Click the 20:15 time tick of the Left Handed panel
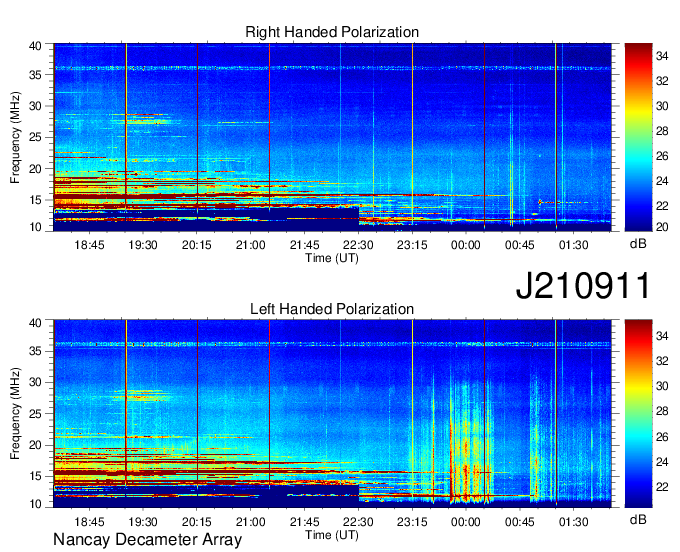 pos(197,521)
